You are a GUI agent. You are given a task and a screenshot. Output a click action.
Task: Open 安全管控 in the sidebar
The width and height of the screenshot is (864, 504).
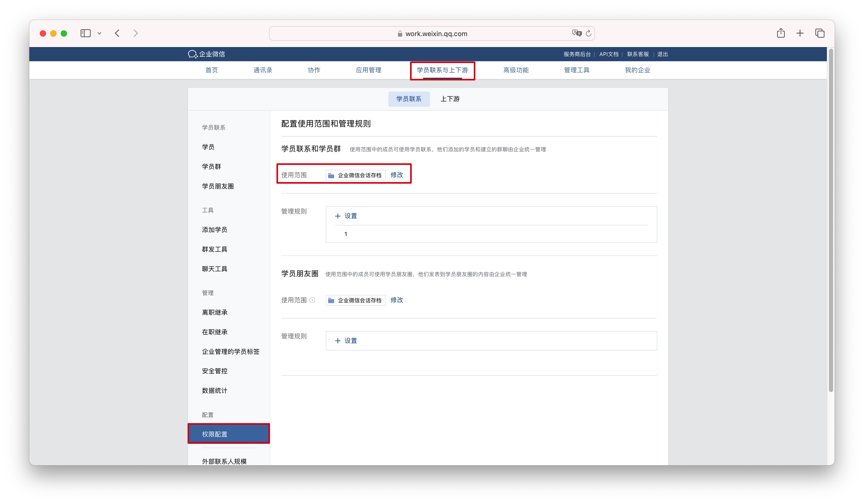coord(215,371)
